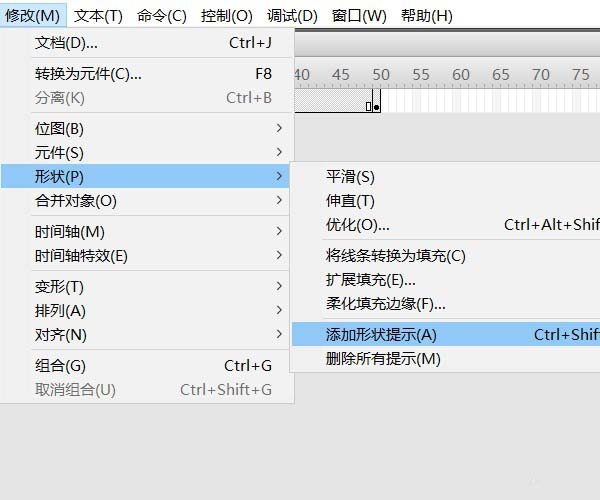Choose 扩展填充(E)... option
The image size is (600, 500).
click(x=446, y=280)
